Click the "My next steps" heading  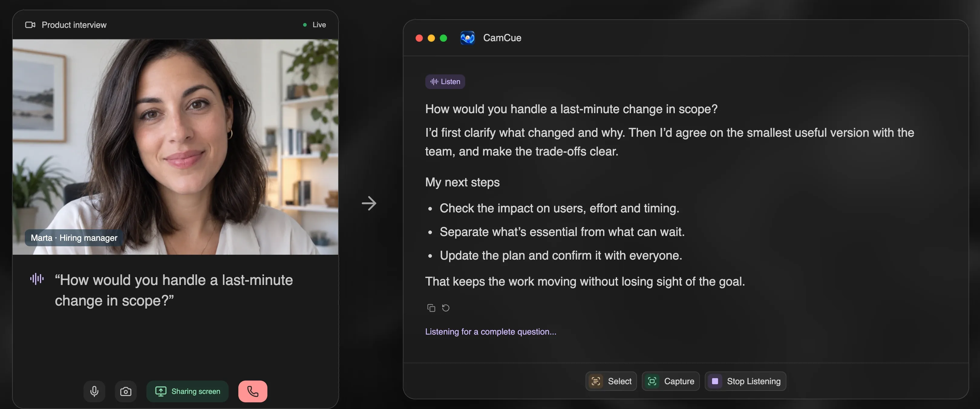tap(462, 182)
